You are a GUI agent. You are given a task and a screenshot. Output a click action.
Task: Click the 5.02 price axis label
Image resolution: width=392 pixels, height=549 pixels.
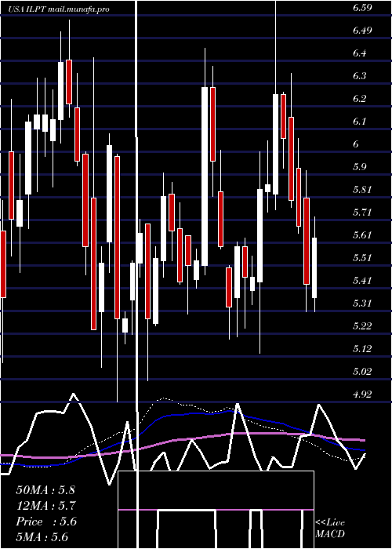362,372
